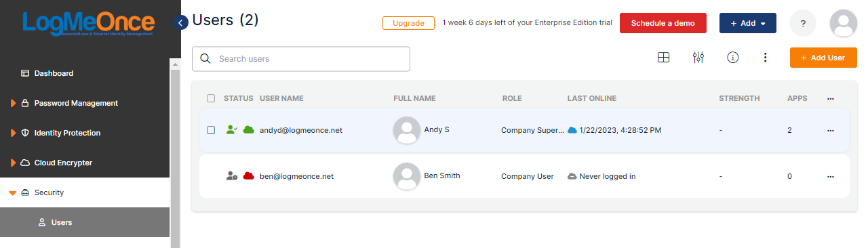The height and width of the screenshot is (248, 868).
Task: Focus the Search users field
Action: coord(301,59)
